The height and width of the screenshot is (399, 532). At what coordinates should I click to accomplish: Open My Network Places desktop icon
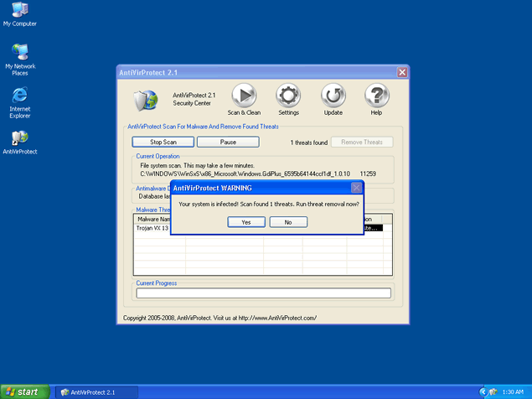point(19,52)
